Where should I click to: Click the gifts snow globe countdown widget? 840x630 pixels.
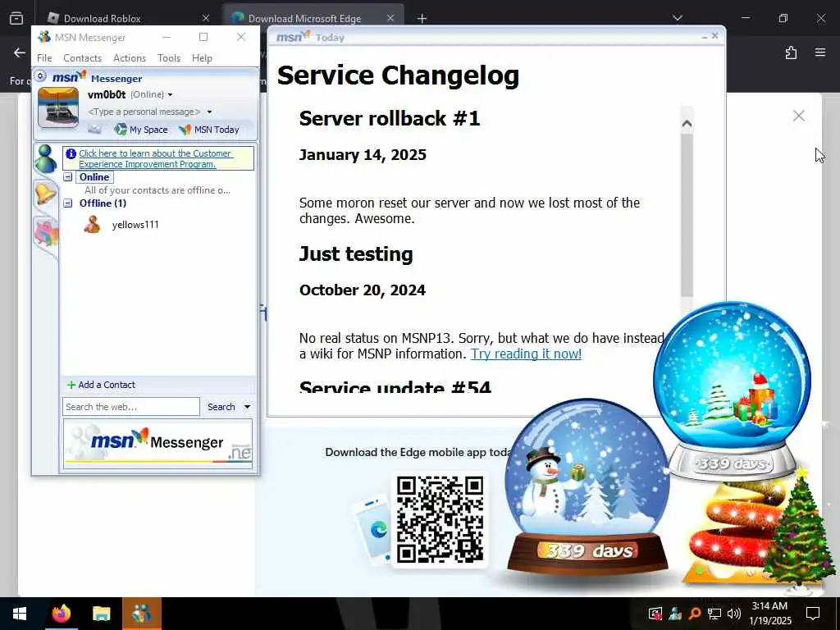click(733, 391)
